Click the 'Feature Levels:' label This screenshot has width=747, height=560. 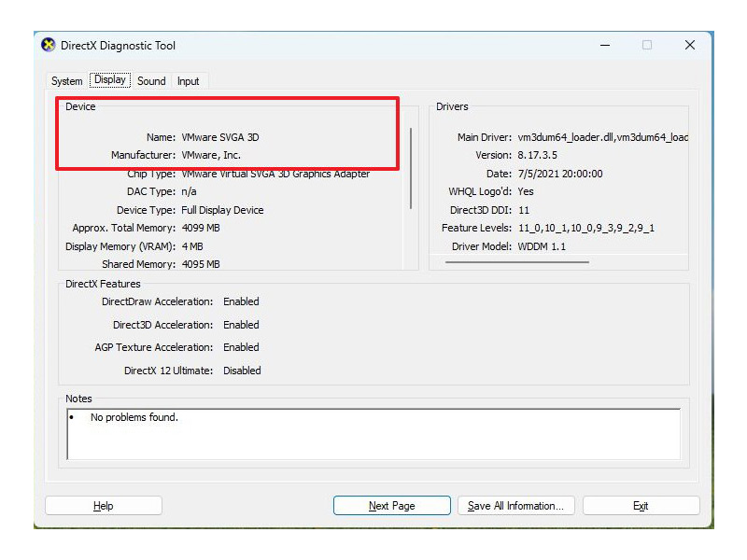[x=476, y=228]
